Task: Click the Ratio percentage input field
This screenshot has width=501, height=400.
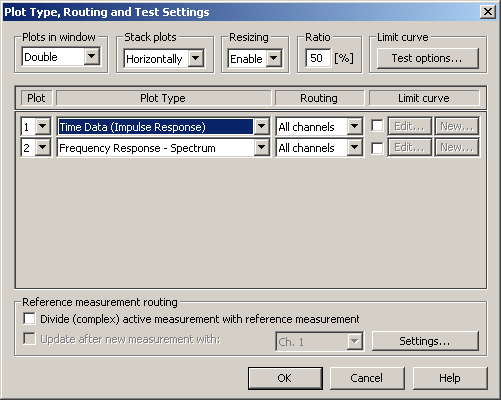Action: tap(318, 58)
